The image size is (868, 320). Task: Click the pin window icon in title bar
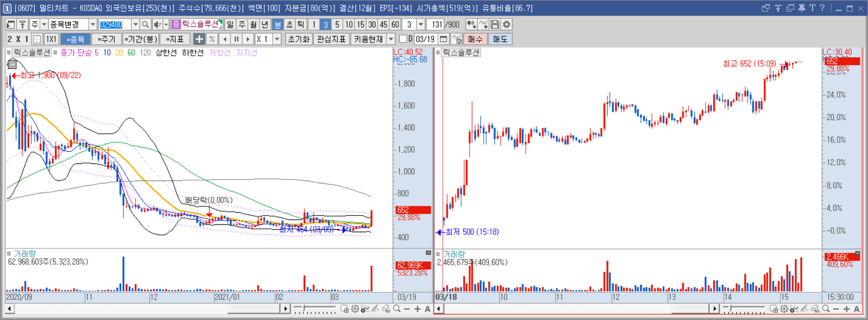pos(801,8)
